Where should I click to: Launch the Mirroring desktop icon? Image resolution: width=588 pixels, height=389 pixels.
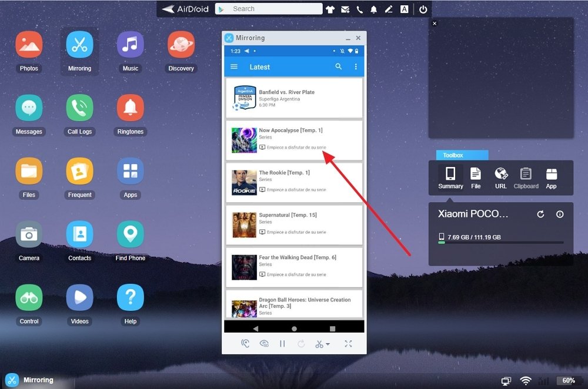click(x=79, y=45)
